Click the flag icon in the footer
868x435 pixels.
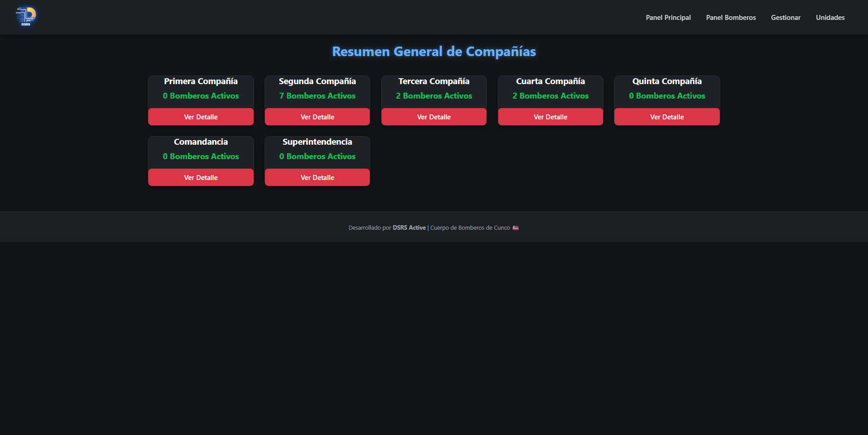click(515, 228)
